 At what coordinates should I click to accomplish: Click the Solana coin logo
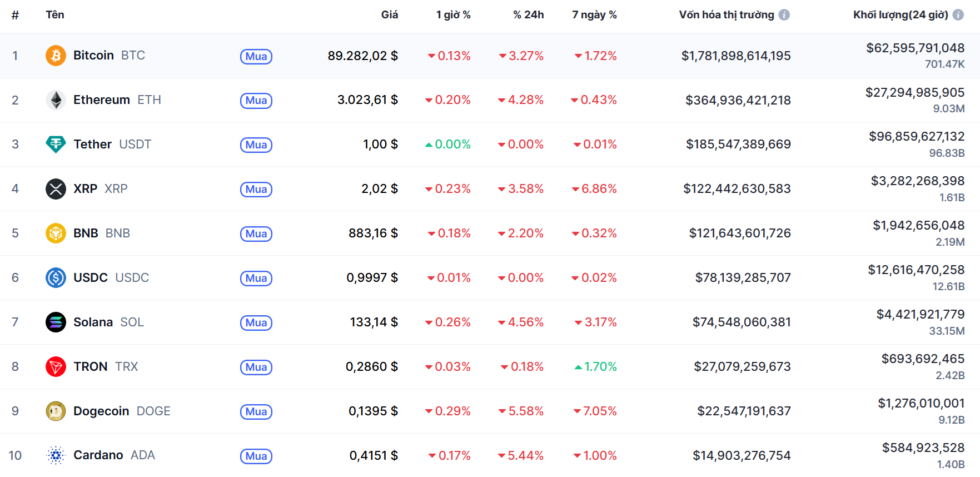(x=56, y=322)
